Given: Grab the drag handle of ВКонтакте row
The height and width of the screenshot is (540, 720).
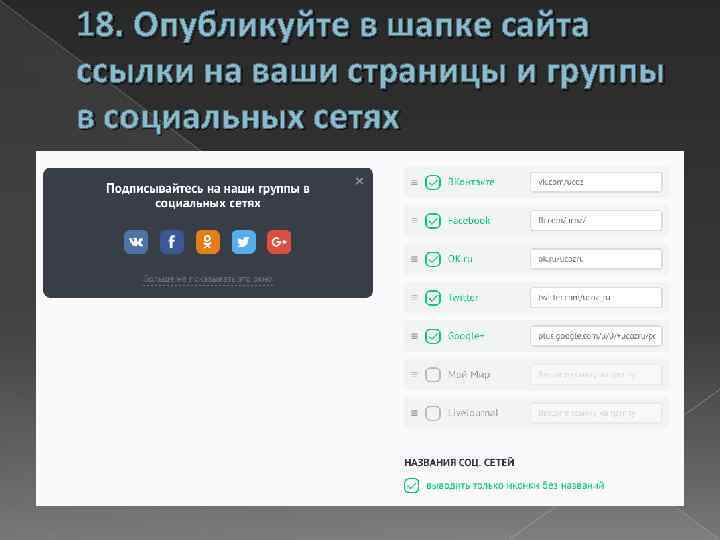Looking at the screenshot, I should (x=414, y=182).
